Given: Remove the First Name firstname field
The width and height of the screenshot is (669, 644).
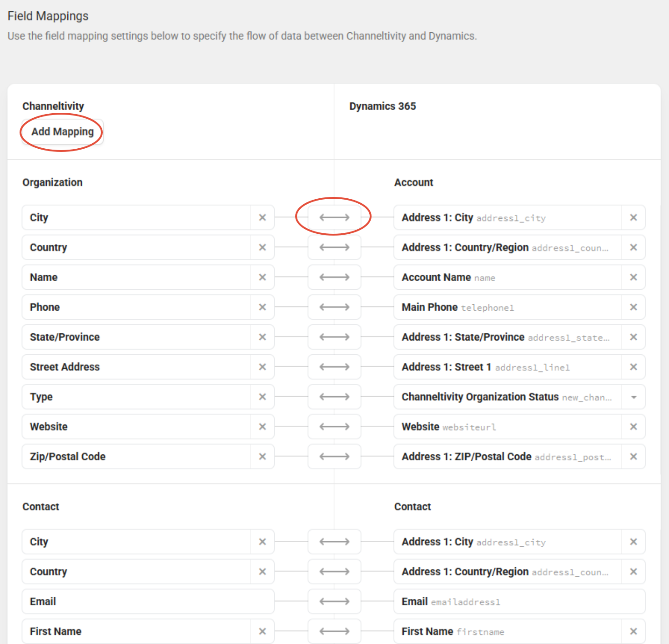Looking at the screenshot, I should coord(634,631).
